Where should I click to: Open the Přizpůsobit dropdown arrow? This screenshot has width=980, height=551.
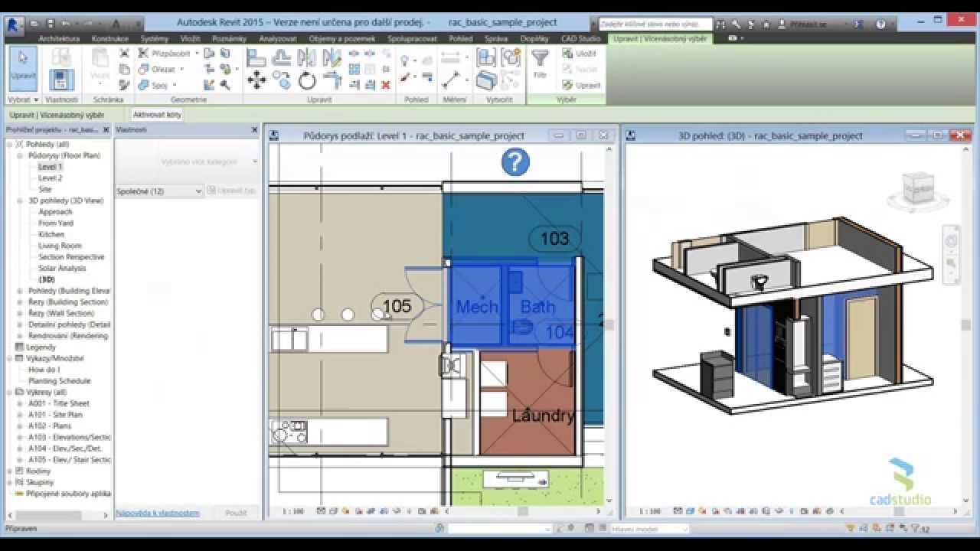click(197, 54)
